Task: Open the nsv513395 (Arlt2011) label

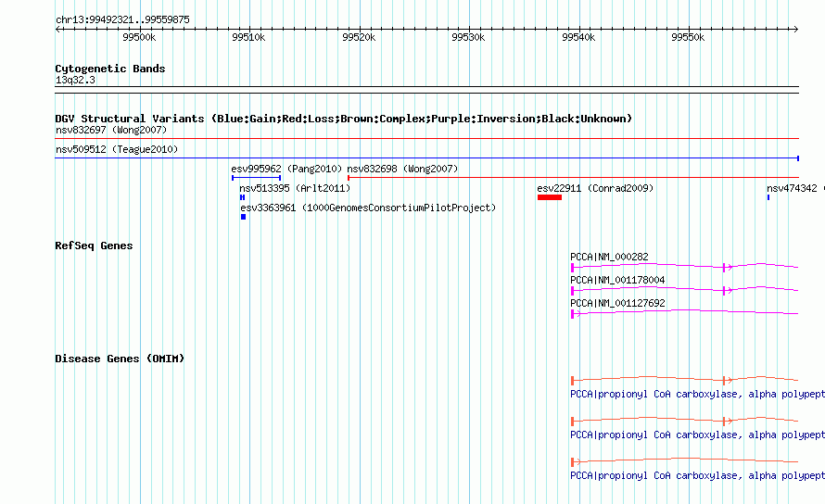Action: point(295,188)
